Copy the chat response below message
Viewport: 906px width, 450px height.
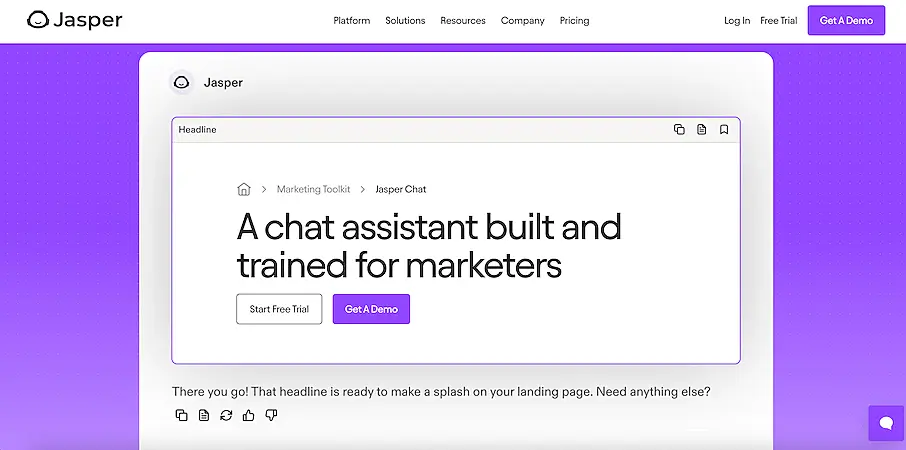tap(181, 415)
